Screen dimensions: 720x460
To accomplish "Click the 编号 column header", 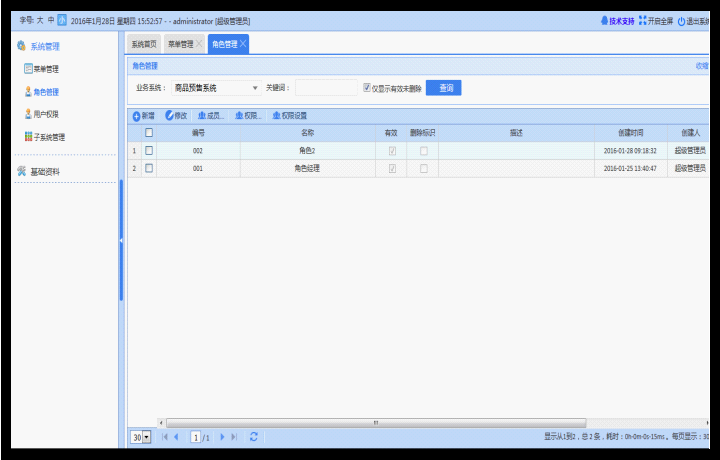I will pyautogui.click(x=198, y=133).
